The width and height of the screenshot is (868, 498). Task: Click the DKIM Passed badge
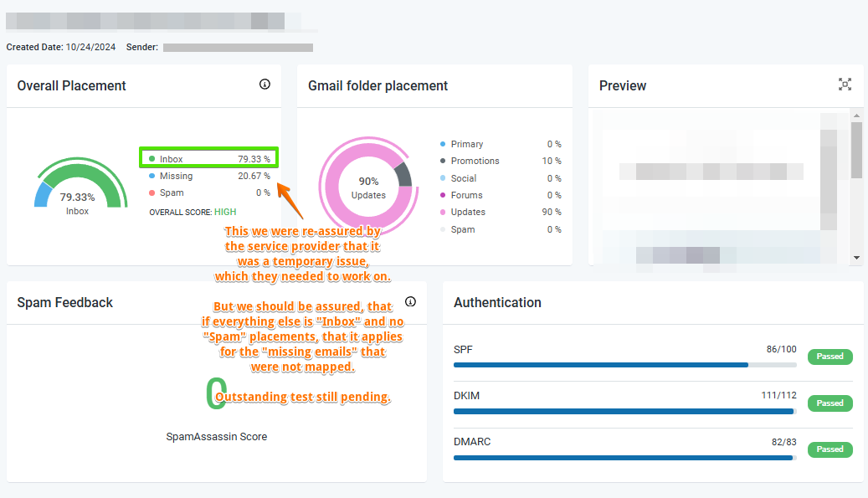tap(829, 403)
